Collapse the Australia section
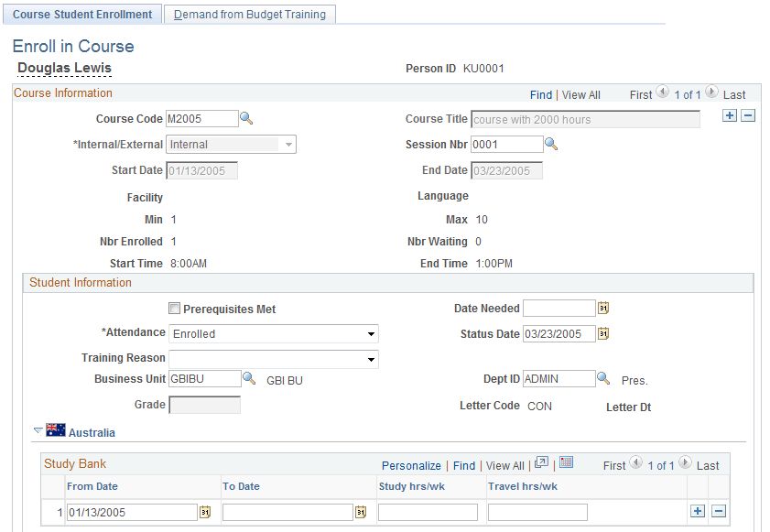This screenshot has height=532, width=770. click(37, 430)
